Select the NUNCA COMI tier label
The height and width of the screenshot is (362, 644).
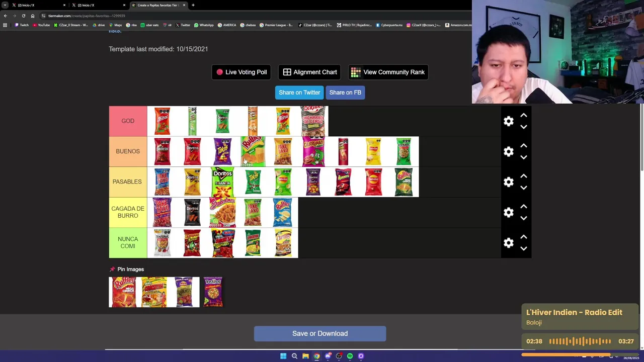click(x=128, y=243)
